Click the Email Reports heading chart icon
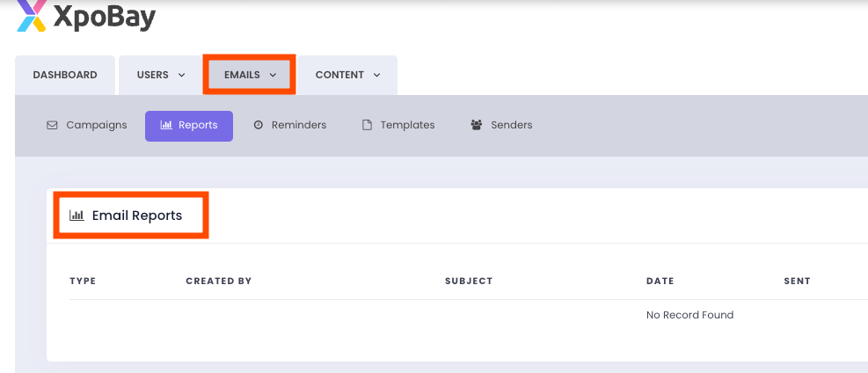 click(77, 216)
